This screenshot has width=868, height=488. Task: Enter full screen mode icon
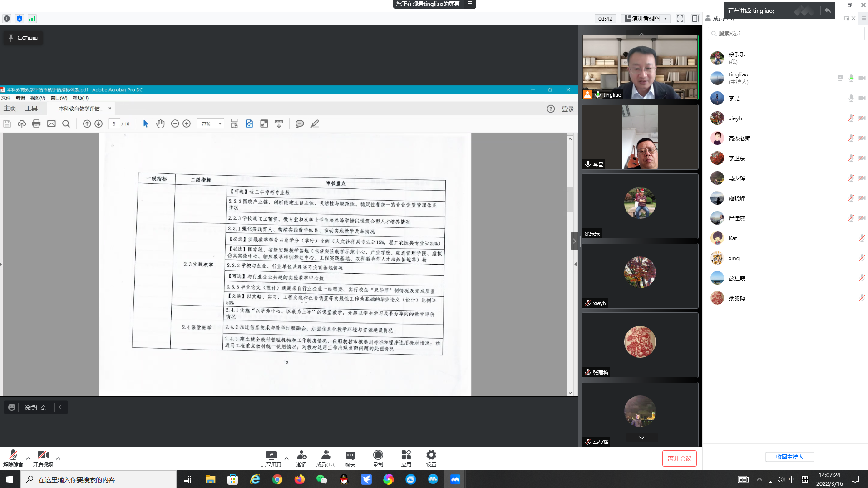pyautogui.click(x=680, y=19)
